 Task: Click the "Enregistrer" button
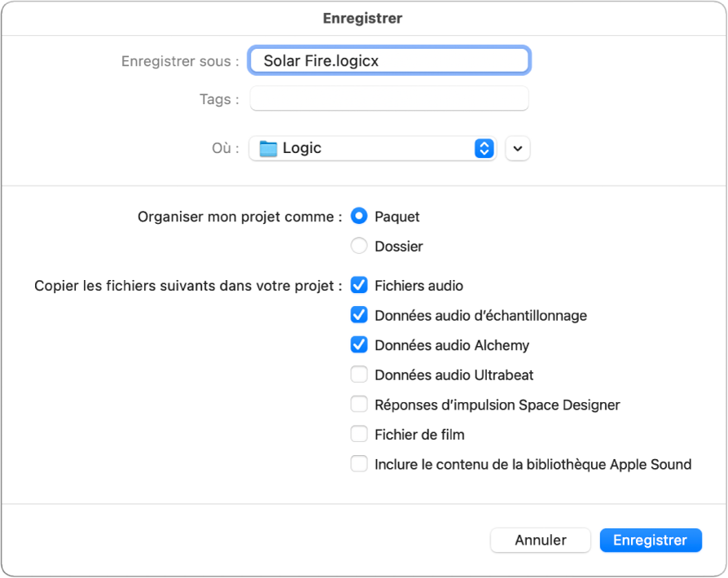coord(650,540)
